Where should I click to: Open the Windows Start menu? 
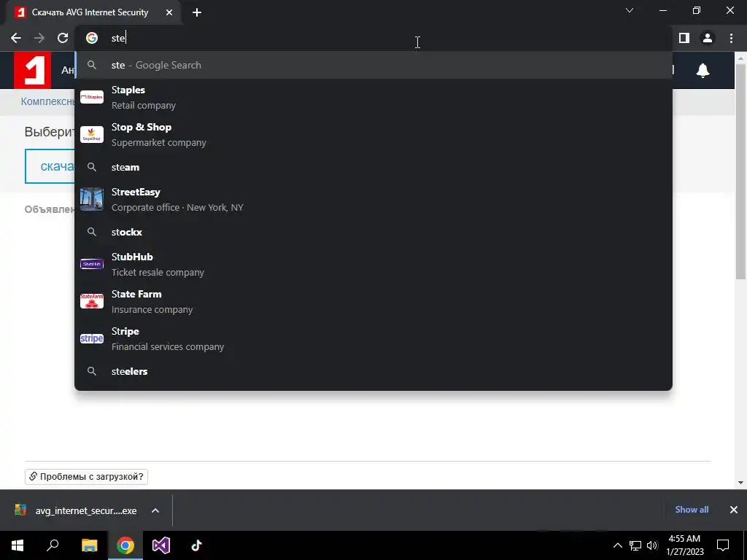(x=18, y=545)
